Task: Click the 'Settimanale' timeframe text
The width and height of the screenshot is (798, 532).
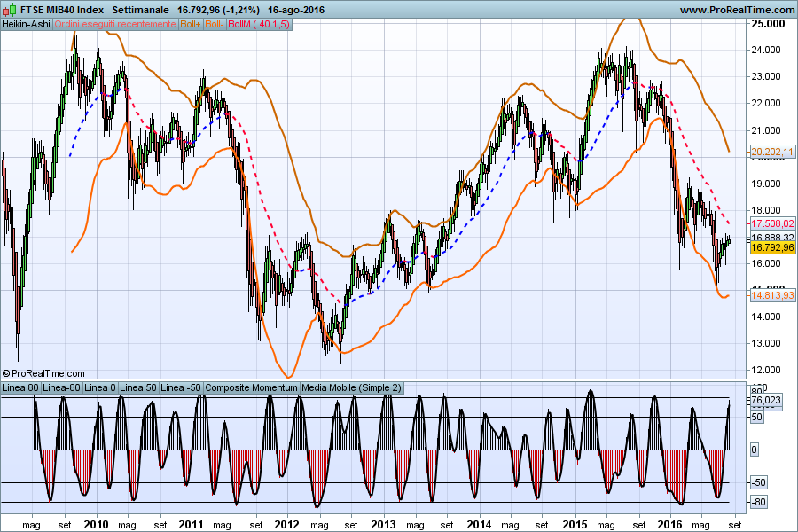Action: (x=140, y=10)
